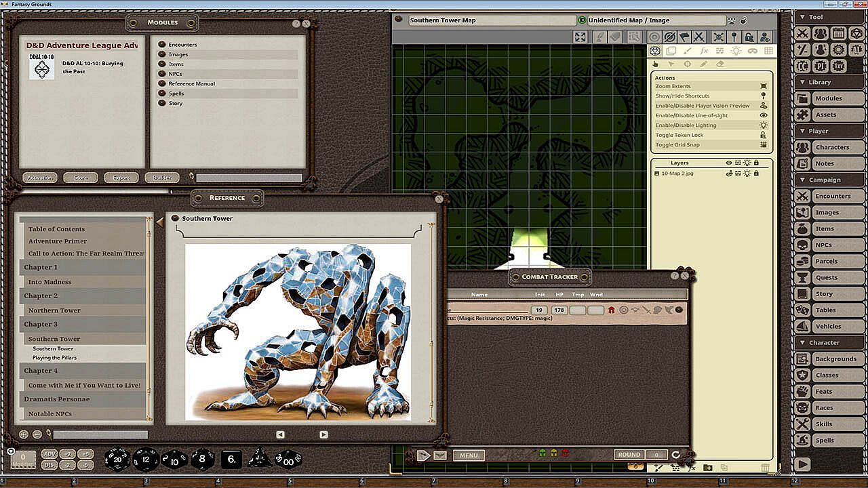Image resolution: width=868 pixels, height=488 pixels.
Task: Select the Lighting tab in the map toolbar
Action: [736, 51]
